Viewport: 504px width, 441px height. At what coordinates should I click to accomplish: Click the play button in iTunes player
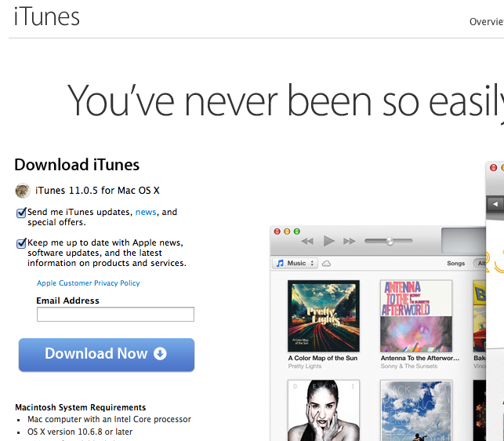point(328,241)
